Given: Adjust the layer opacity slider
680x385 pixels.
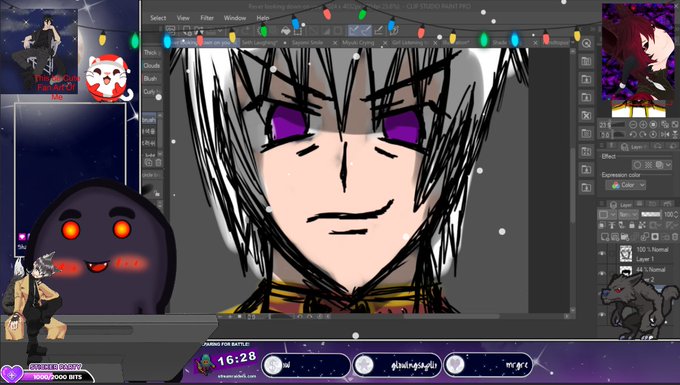Looking at the screenshot, I should point(651,215).
